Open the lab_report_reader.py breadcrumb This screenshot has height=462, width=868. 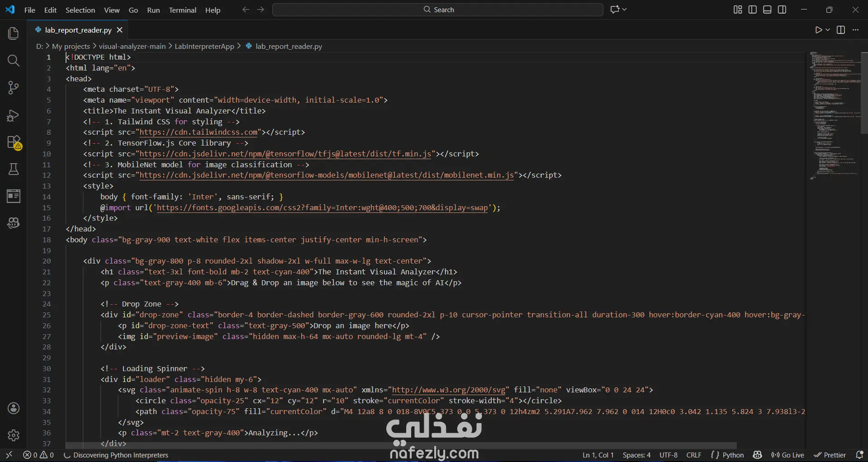click(x=289, y=46)
